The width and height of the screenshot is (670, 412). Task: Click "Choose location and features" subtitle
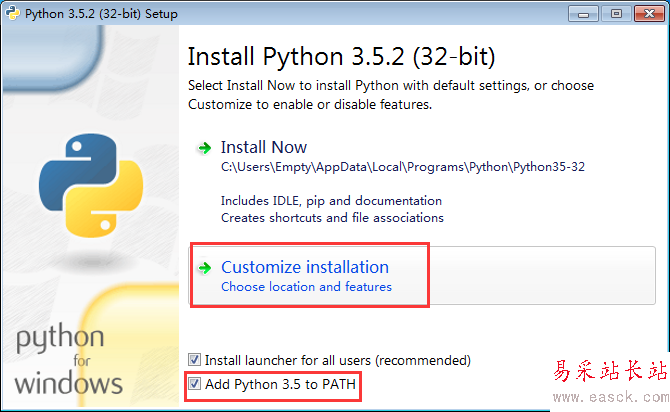(306, 287)
